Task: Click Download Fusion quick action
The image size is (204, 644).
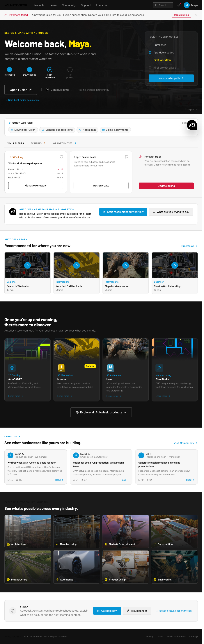Action: (x=23, y=130)
